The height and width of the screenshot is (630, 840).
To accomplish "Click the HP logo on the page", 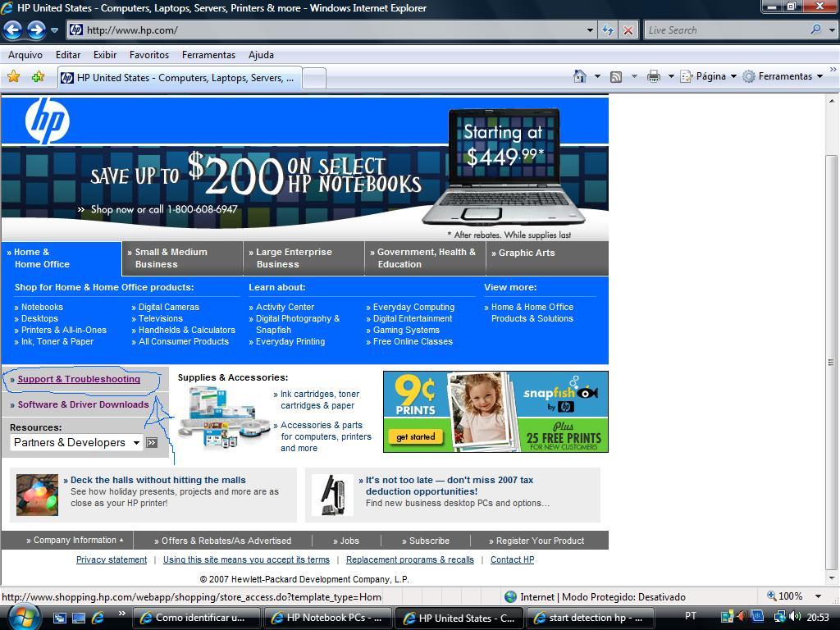I will 47,121.
